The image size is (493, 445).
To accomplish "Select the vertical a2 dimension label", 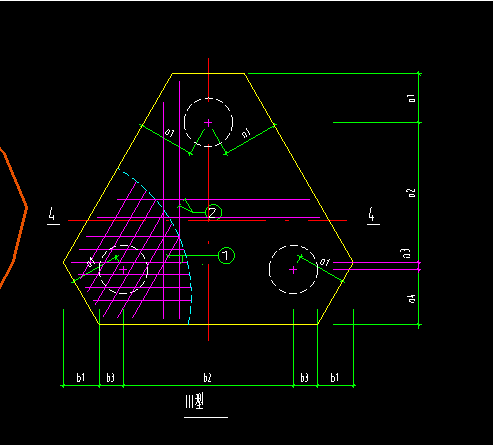I will coord(412,193).
